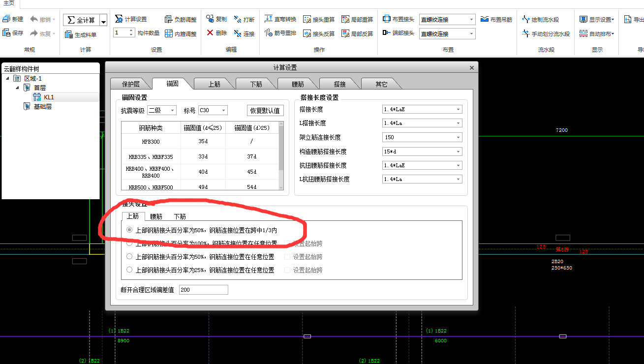Image resolution: width=644 pixels, height=364 pixels.
Task: Click the 新建 (New) toolbar icon
Action: coord(6,19)
